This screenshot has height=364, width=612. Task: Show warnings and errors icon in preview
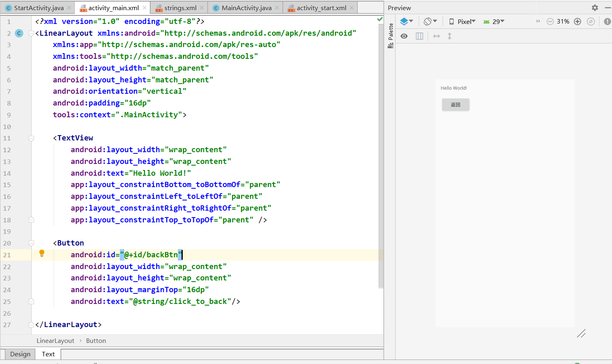(607, 22)
